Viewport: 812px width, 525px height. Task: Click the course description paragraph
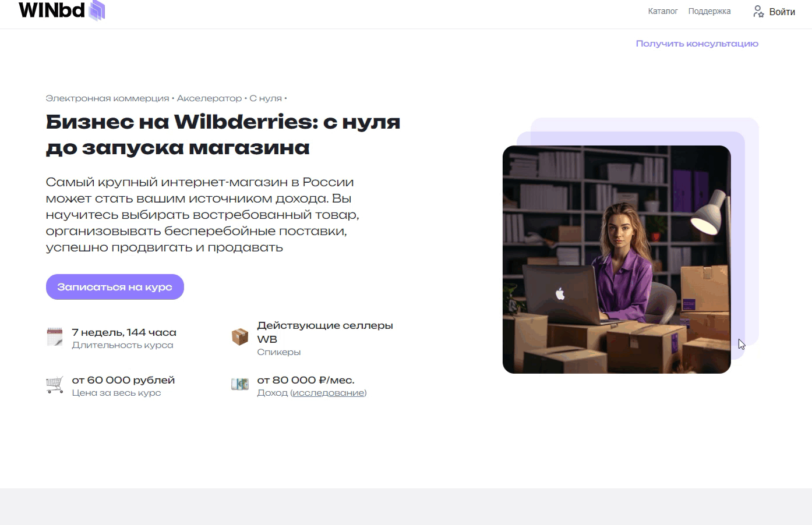203,215
